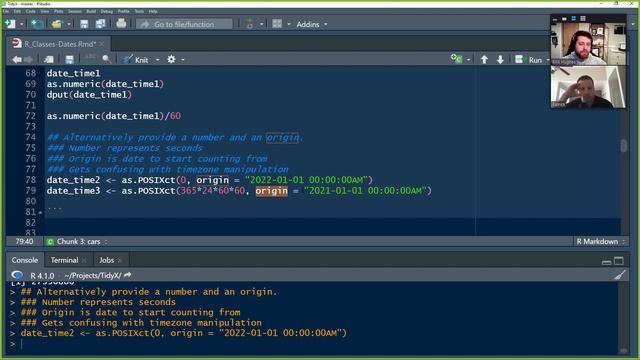Click the Knit button
The height and width of the screenshot is (360, 640).
[x=136, y=60]
